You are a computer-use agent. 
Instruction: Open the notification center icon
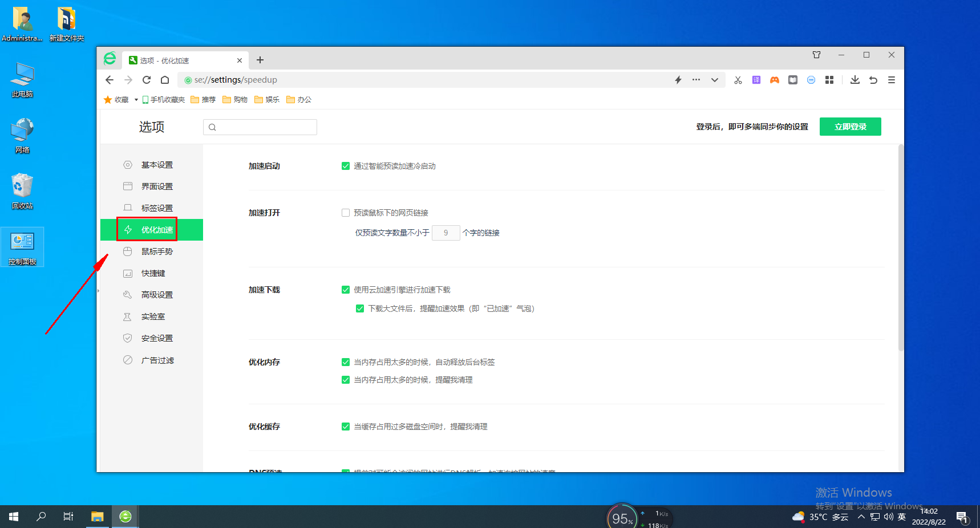tap(962, 517)
